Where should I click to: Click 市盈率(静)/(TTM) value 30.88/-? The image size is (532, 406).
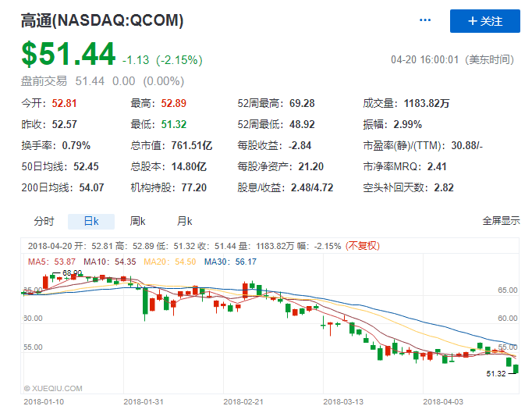(x=466, y=146)
